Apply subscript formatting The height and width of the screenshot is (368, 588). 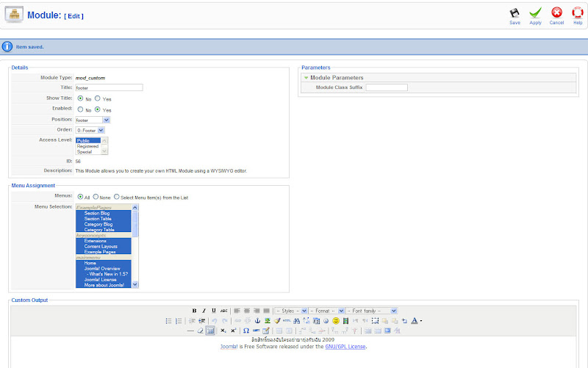tap(223, 331)
